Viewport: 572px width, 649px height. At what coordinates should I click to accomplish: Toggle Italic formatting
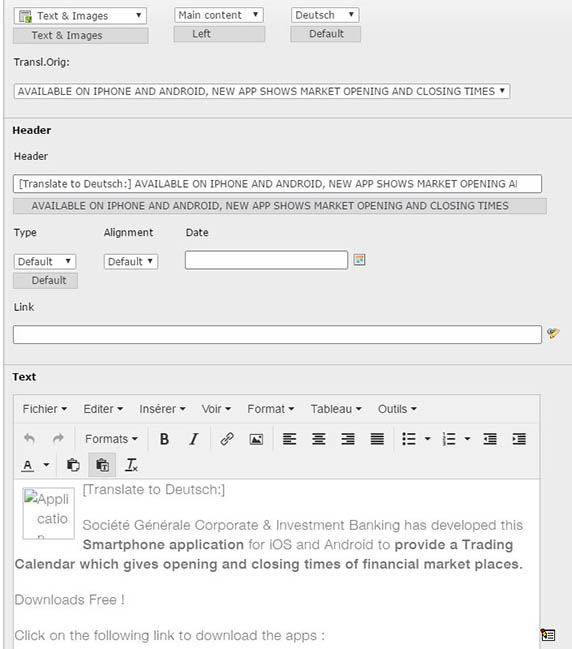pos(193,439)
